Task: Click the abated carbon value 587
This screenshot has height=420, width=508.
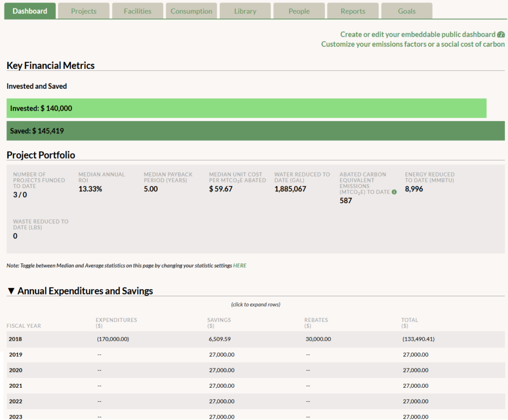Action: point(346,200)
